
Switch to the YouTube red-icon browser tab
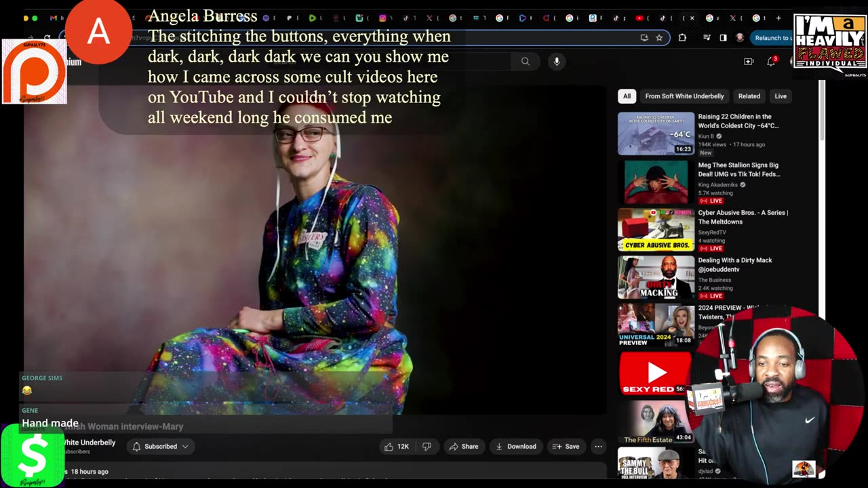click(x=639, y=18)
